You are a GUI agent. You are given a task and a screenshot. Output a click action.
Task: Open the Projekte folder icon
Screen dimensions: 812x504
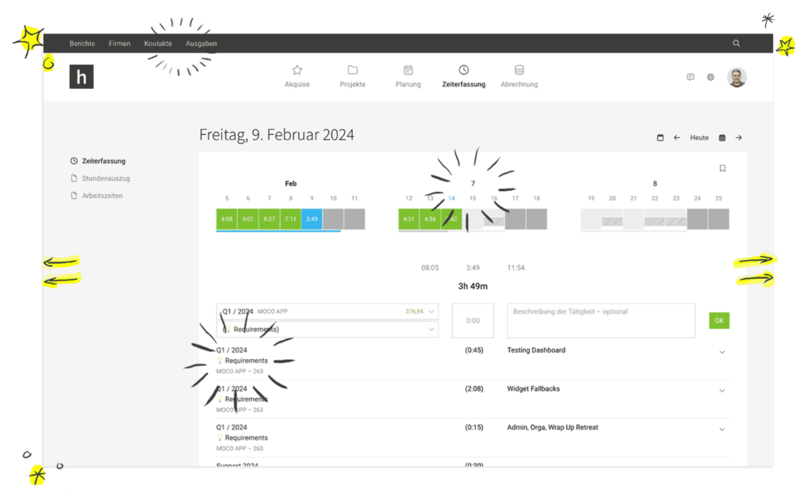[x=353, y=70]
